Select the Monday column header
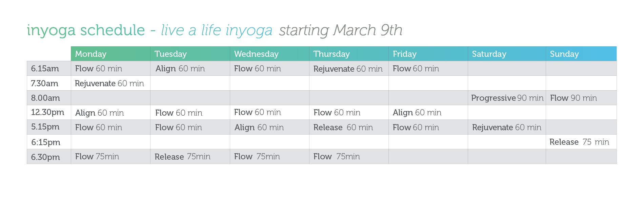Screen dimensions: 644x207 (110, 54)
